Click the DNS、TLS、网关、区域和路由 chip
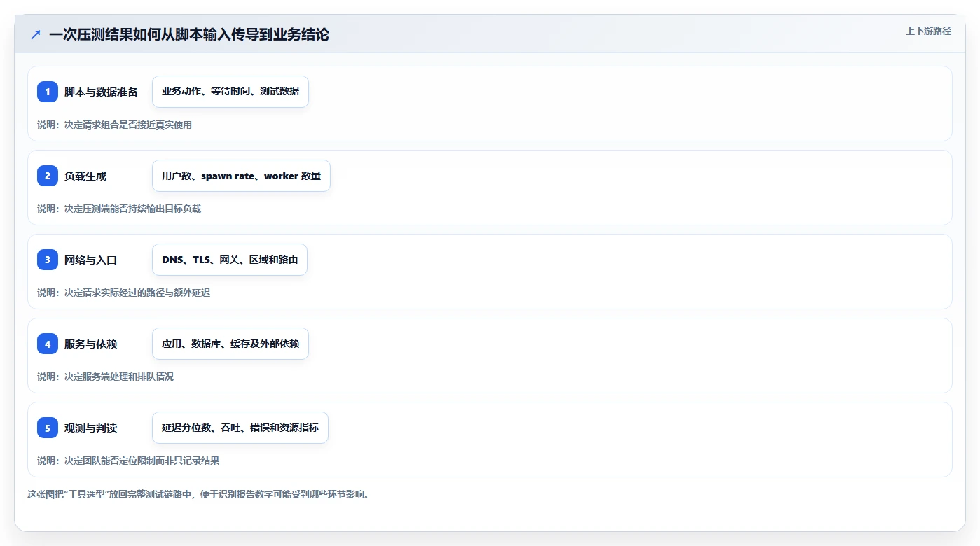This screenshot has width=980, height=546. pos(230,260)
